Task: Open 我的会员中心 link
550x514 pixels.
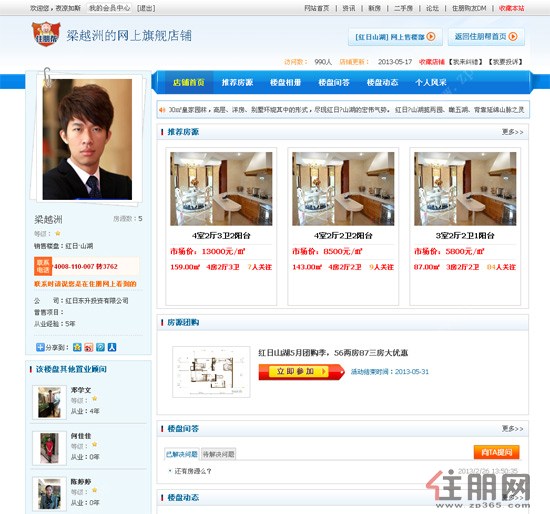Action: click(x=109, y=8)
